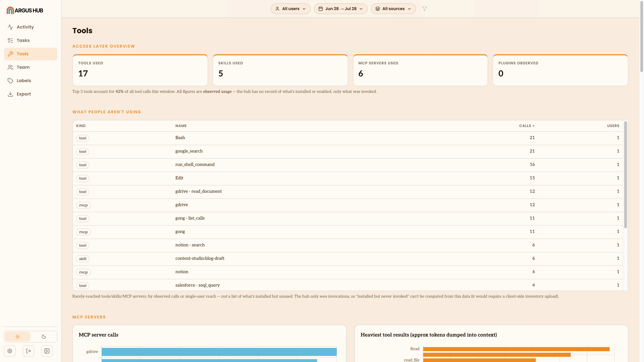Sort table by CALLS column header

(x=527, y=126)
